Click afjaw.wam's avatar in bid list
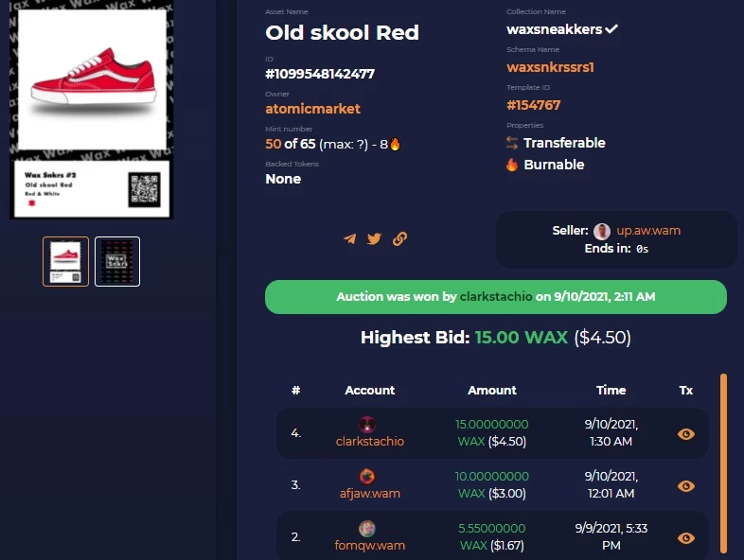Screen dimensions: 744x560 tap(367, 476)
